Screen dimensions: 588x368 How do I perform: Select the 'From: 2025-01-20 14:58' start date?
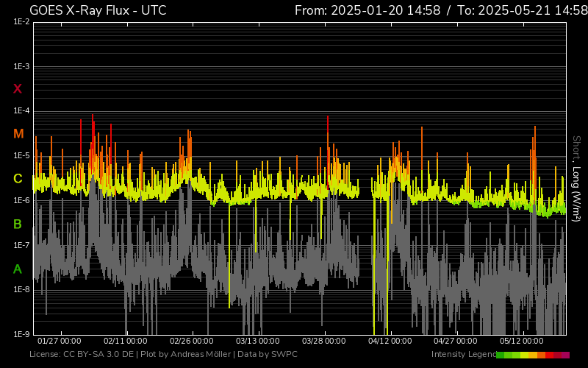click(x=367, y=10)
